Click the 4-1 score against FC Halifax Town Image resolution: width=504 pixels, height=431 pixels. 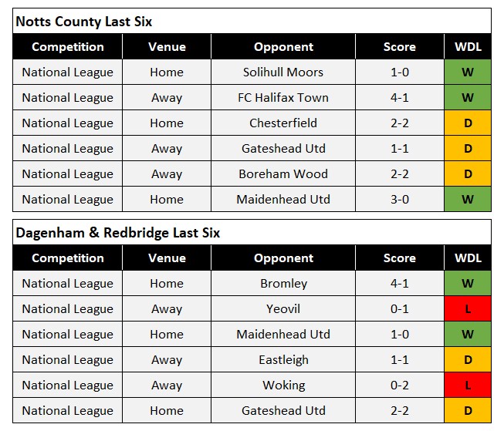(399, 98)
